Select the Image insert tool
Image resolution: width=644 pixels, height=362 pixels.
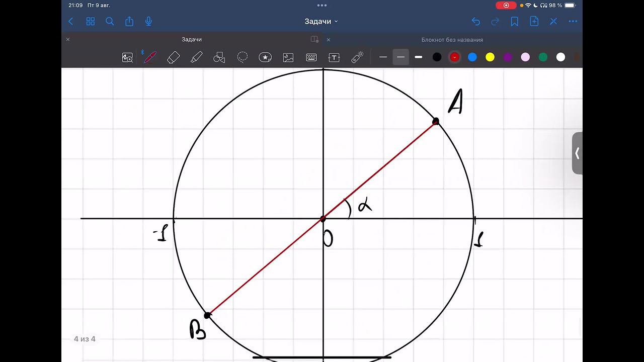288,57
